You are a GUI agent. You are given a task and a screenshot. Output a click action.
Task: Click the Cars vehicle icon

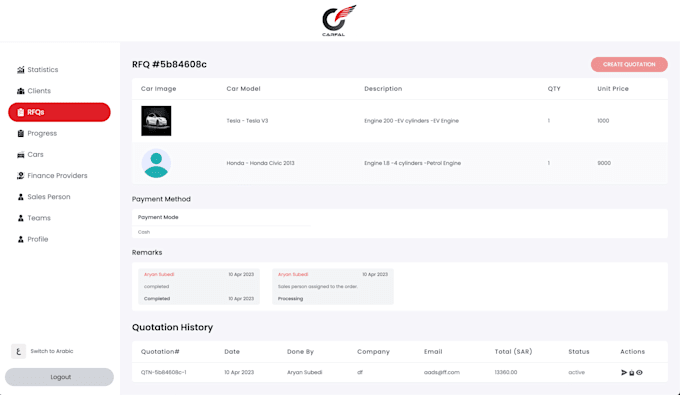point(20,154)
